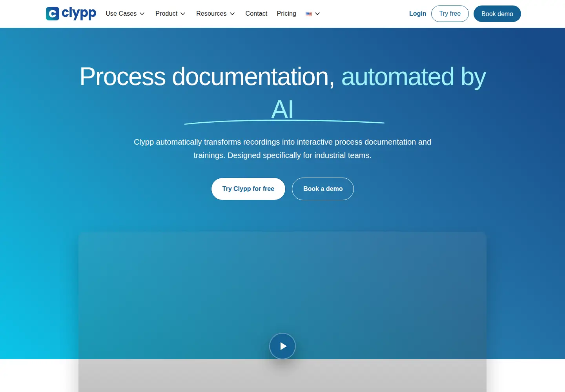Screen dimensions: 565x392
Task: Click the chevron beside the flag
Action: [317, 14]
